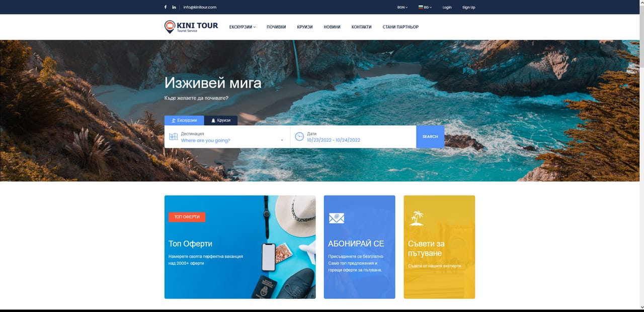This screenshot has height=312, width=644.
Task: Click 'Намерете своята перфектна ваканция' text
Action: (x=206, y=256)
